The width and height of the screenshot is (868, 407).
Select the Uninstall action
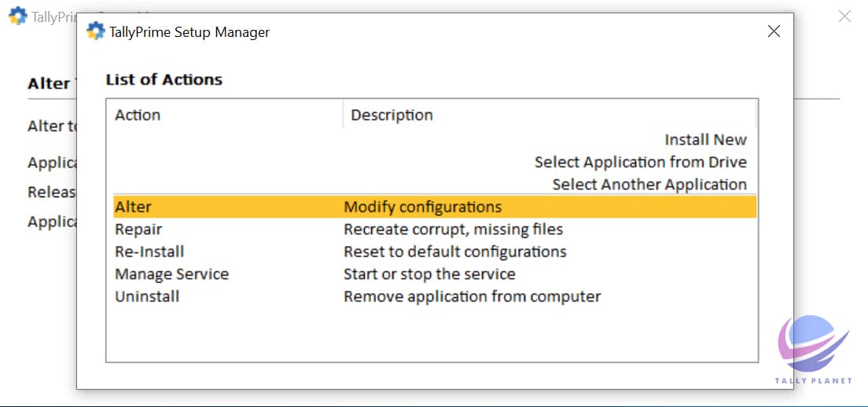147,296
